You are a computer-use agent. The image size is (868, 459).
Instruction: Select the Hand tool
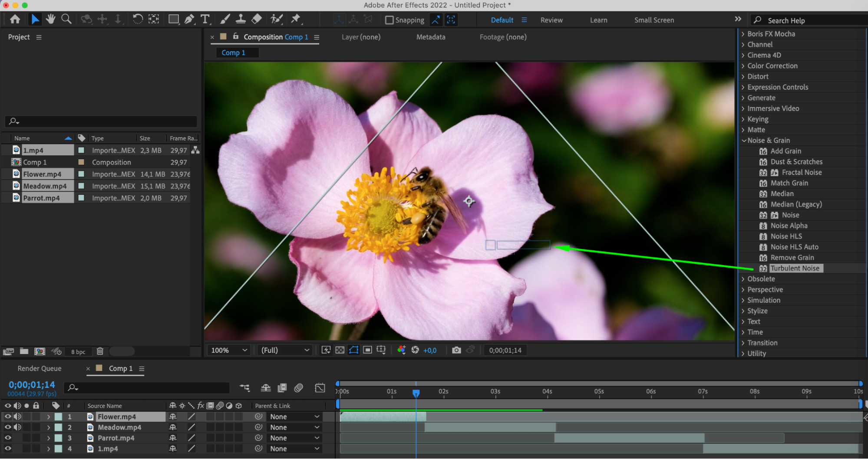pos(51,19)
